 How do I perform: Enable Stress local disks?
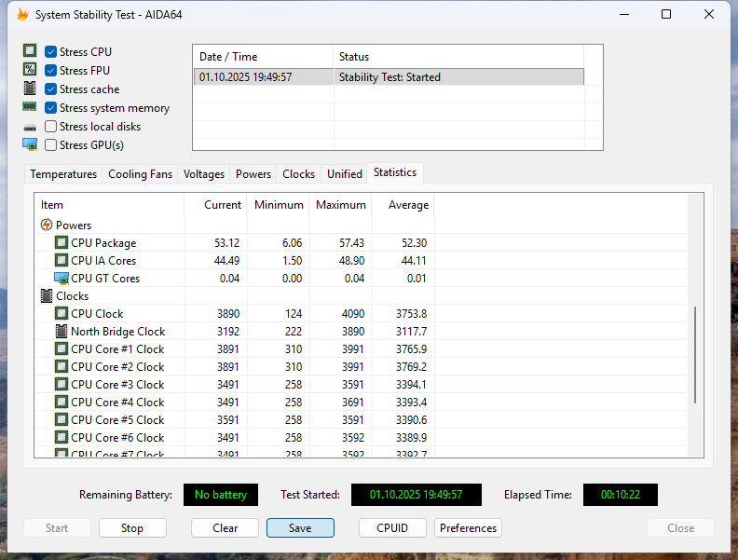coord(51,127)
